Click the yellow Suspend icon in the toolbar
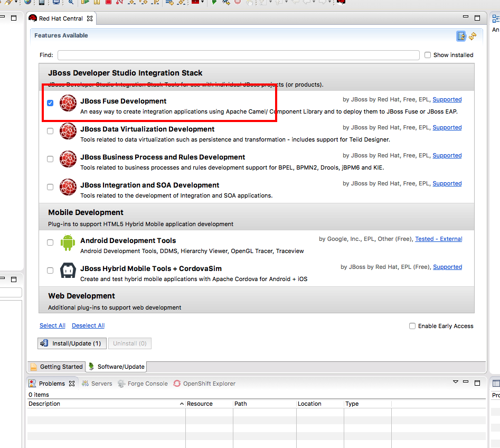The width and height of the screenshot is (500, 448). 97,2
